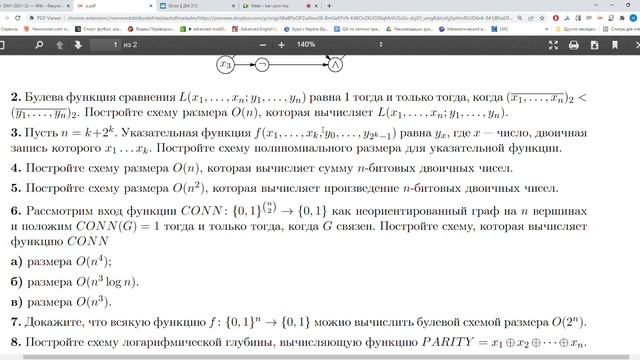This screenshot has height=360, width=640.
Task: Open the tab search dropdown arrow
Action: (x=596, y=5)
